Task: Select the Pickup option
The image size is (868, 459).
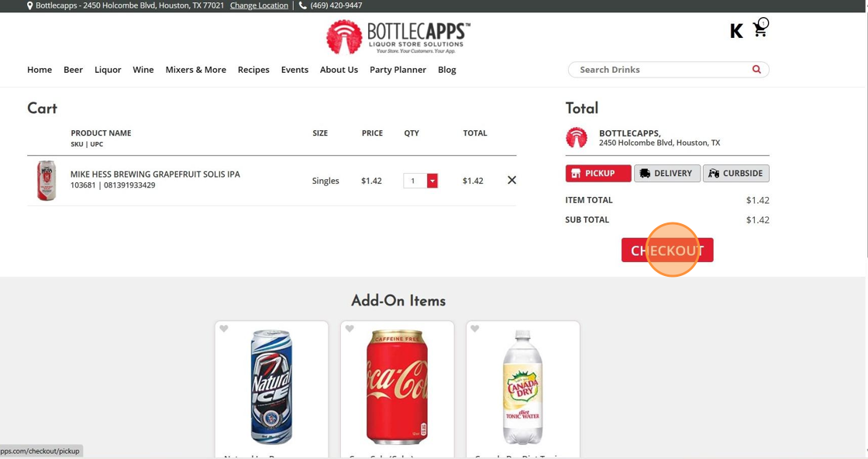Action: point(598,174)
